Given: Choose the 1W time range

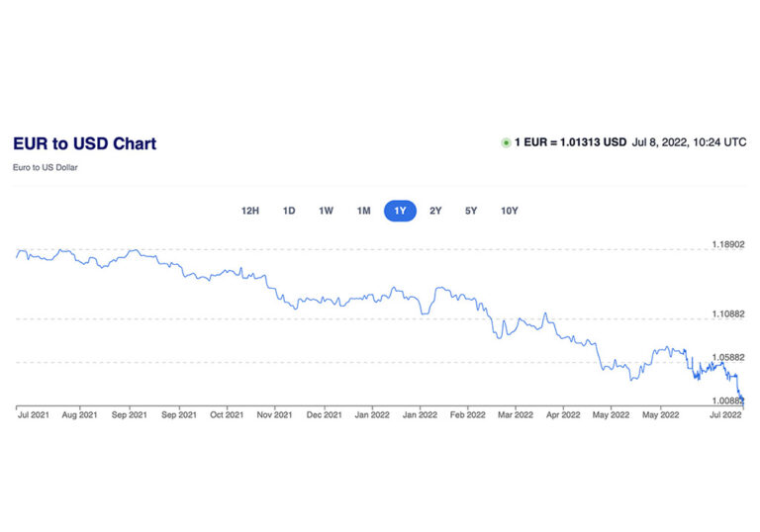Looking at the screenshot, I should 326,211.
